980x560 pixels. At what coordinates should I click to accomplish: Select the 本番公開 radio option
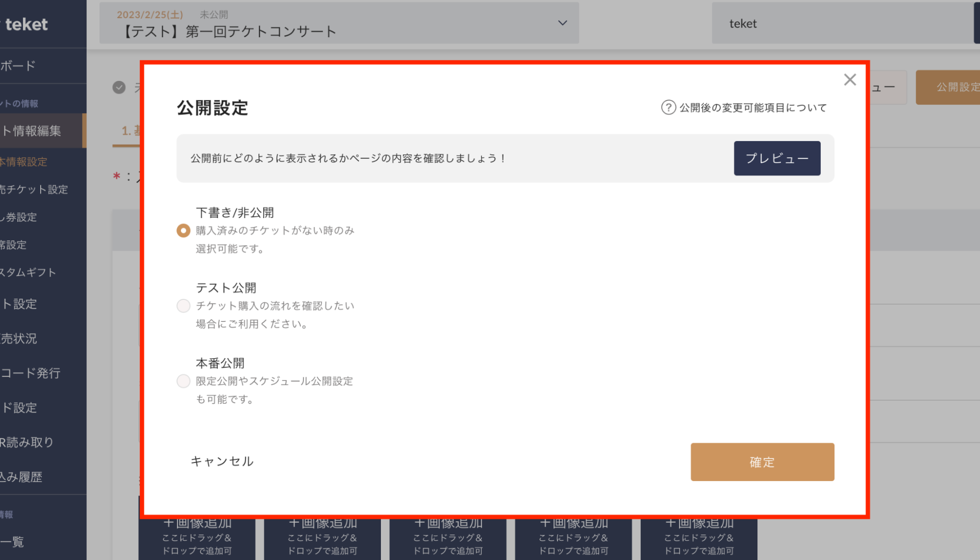tap(183, 381)
